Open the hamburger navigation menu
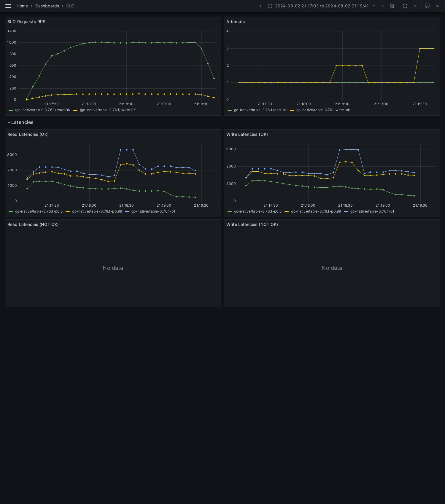Image resolution: width=445 pixels, height=504 pixels. [8, 6]
